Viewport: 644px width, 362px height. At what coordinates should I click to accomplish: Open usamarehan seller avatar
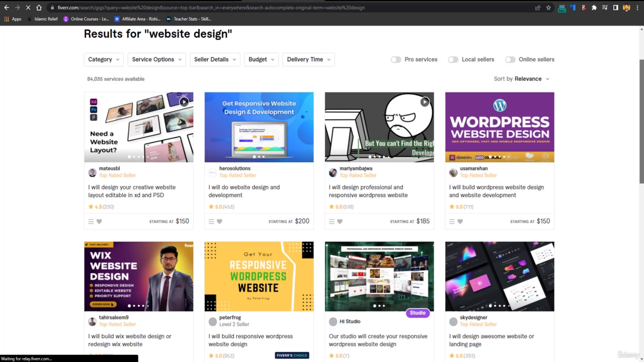453,173
